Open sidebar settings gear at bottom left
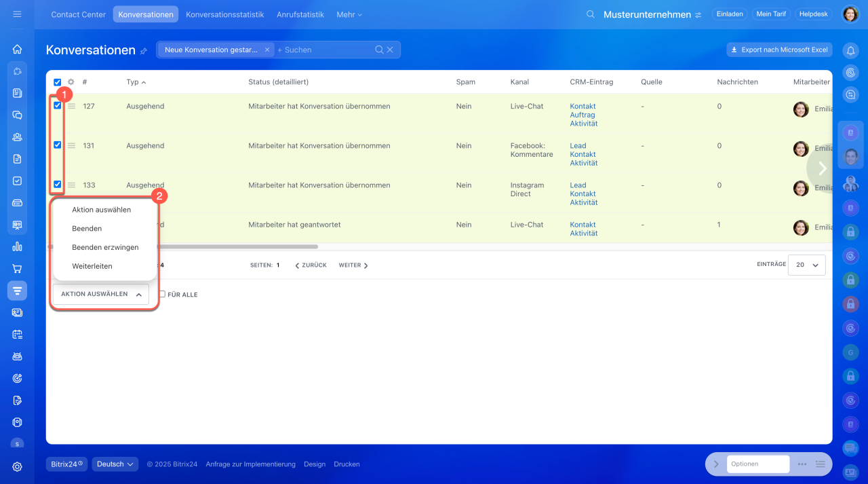Viewport: 868px width, 484px height. pos(17,466)
